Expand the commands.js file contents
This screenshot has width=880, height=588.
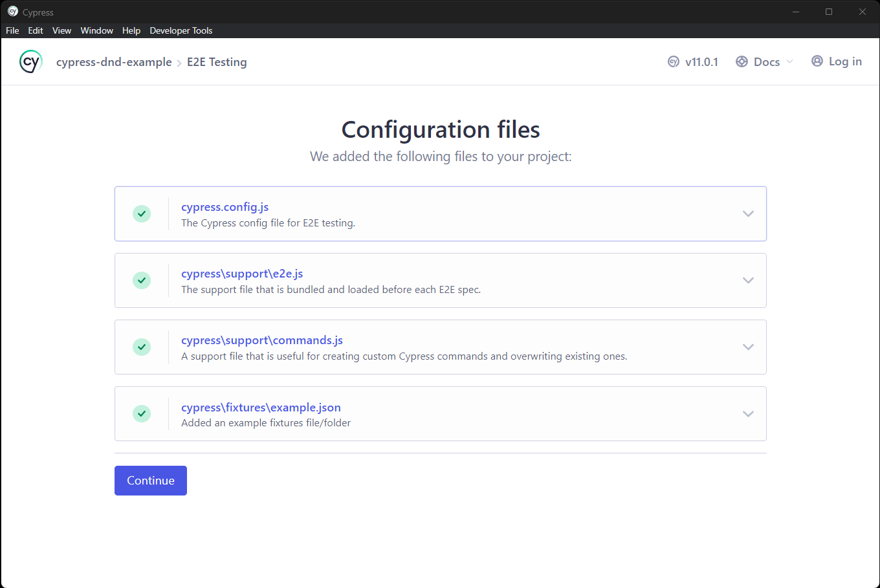(x=748, y=347)
